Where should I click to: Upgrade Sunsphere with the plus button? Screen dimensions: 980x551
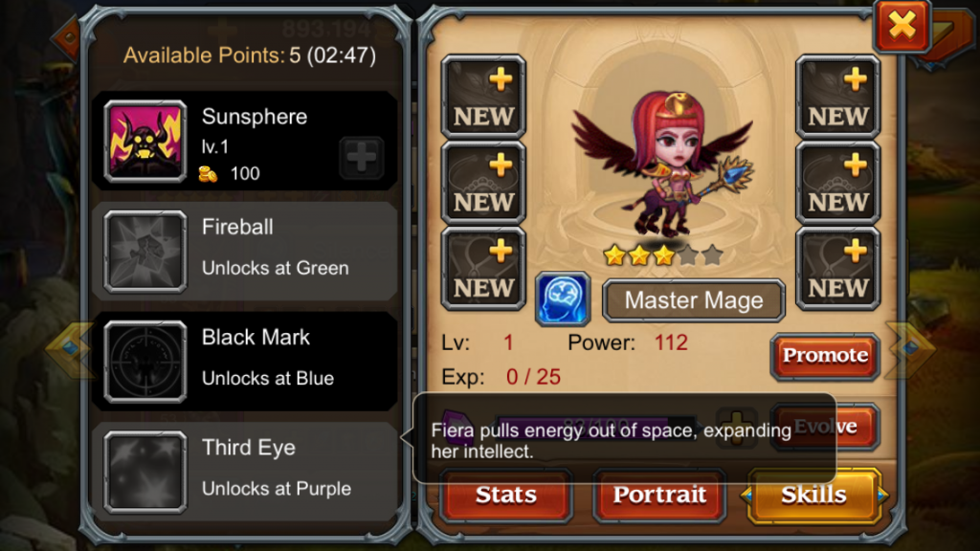(361, 158)
